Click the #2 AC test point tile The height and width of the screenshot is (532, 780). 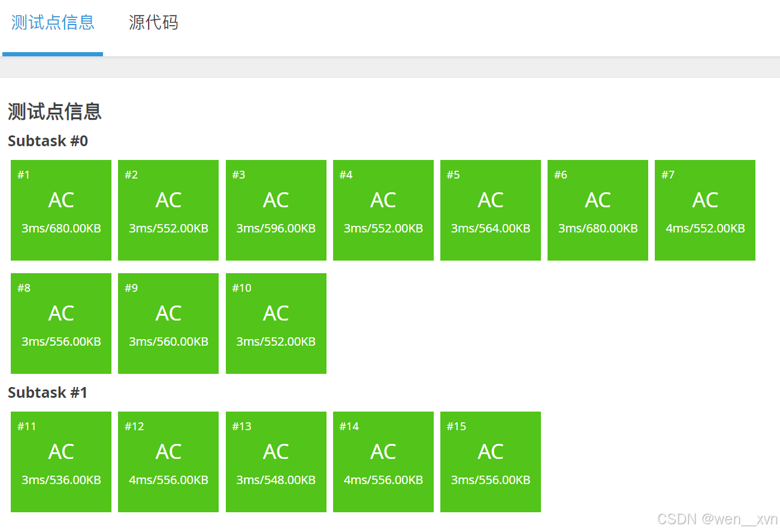coord(168,210)
